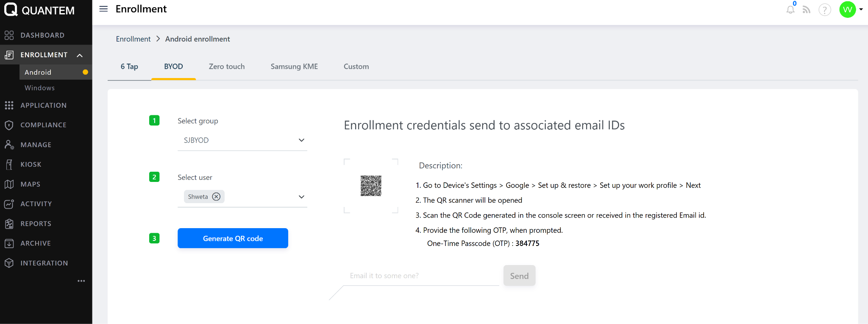Open the user avatar account menu

pos(848,9)
